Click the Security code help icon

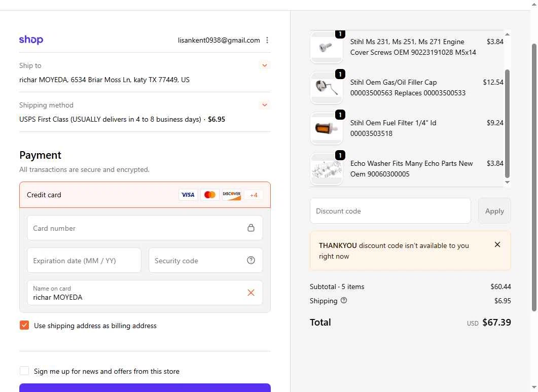point(251,261)
